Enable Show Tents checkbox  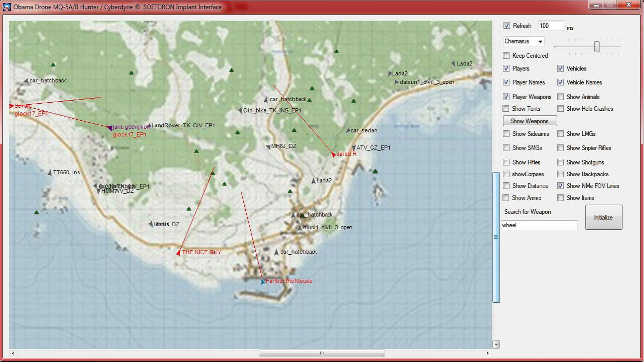(506, 109)
